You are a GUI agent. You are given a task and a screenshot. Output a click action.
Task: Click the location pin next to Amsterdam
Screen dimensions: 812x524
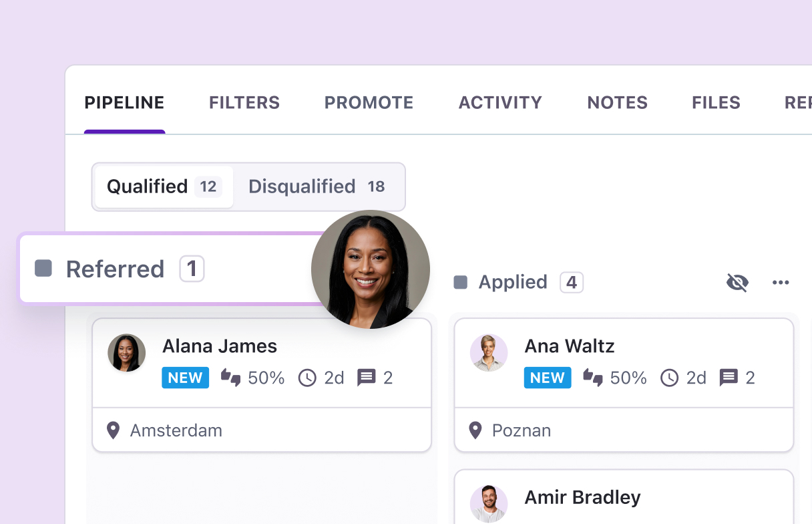pyautogui.click(x=112, y=430)
